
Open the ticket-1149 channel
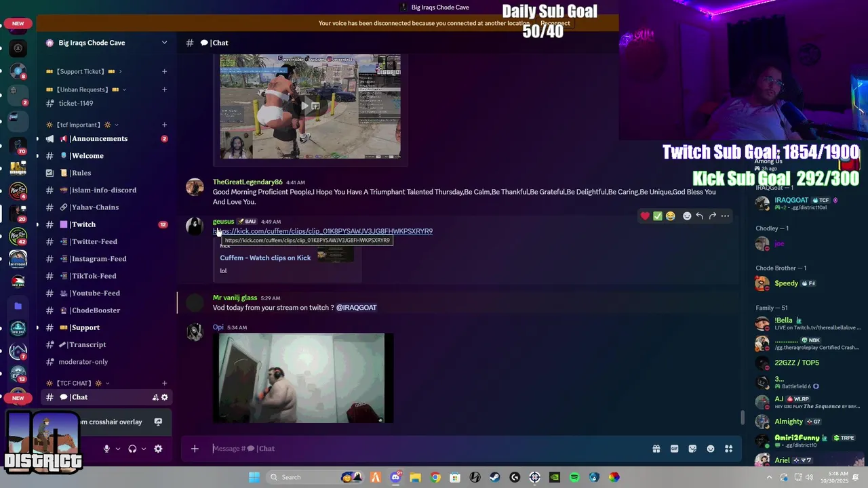(x=106, y=103)
